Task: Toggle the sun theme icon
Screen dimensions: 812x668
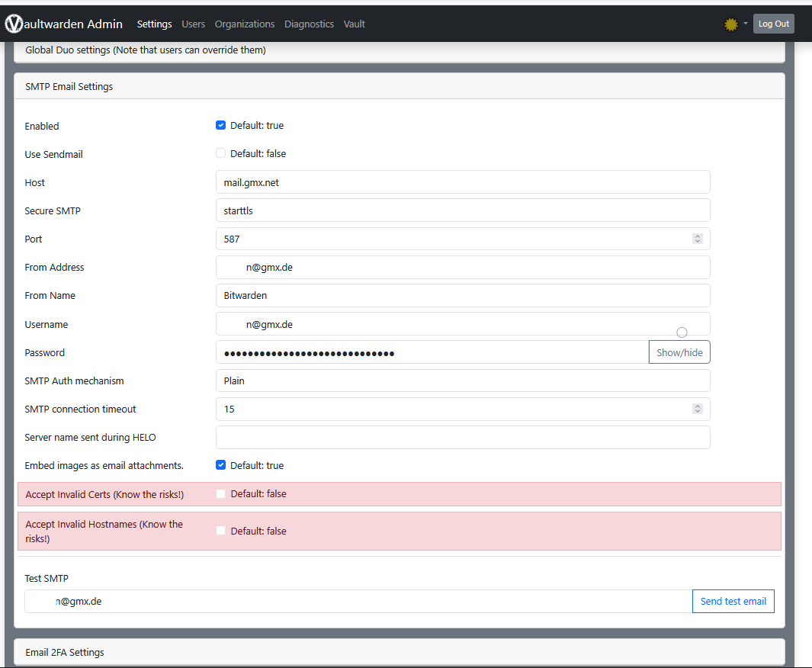Action: [730, 24]
